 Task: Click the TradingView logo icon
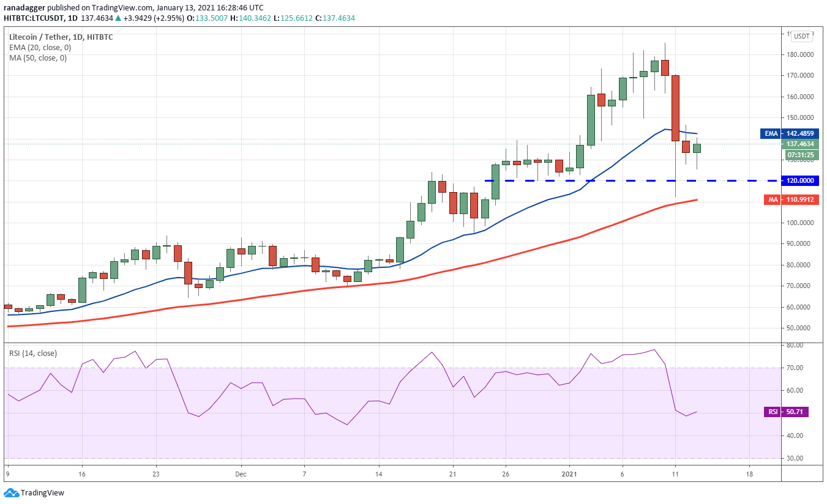click(x=11, y=492)
